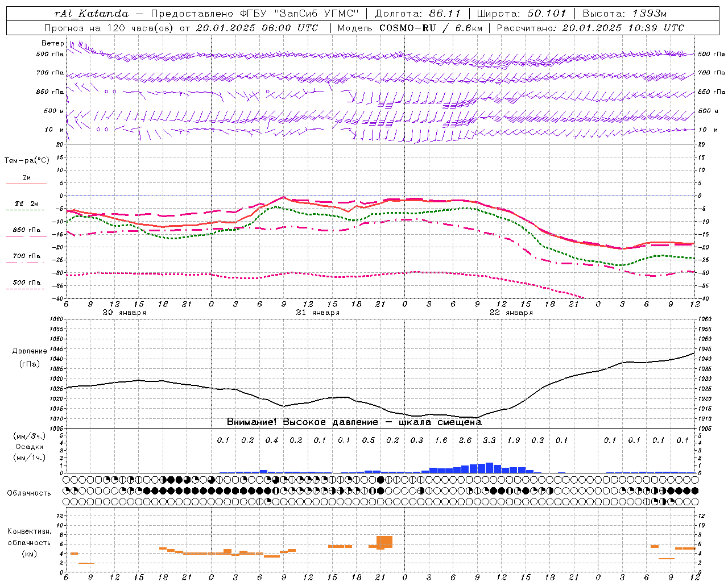Click the 'Высота: 1393м' header field
The width and height of the screenshot is (728, 582).
[x=625, y=14]
